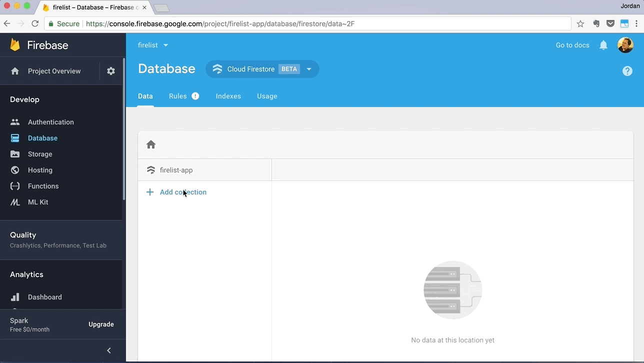Click the Upgrade plan button
Viewport: 644px width, 363px height.
tap(101, 324)
